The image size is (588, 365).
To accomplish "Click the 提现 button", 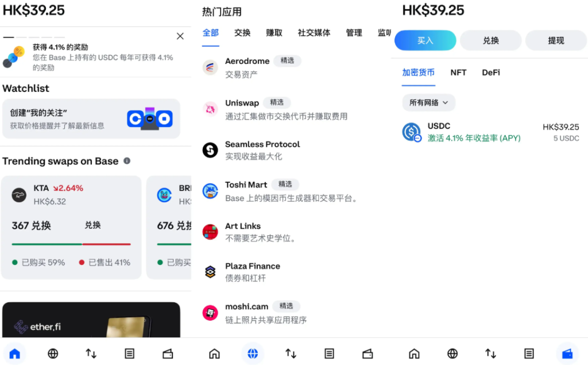I will pyautogui.click(x=556, y=40).
